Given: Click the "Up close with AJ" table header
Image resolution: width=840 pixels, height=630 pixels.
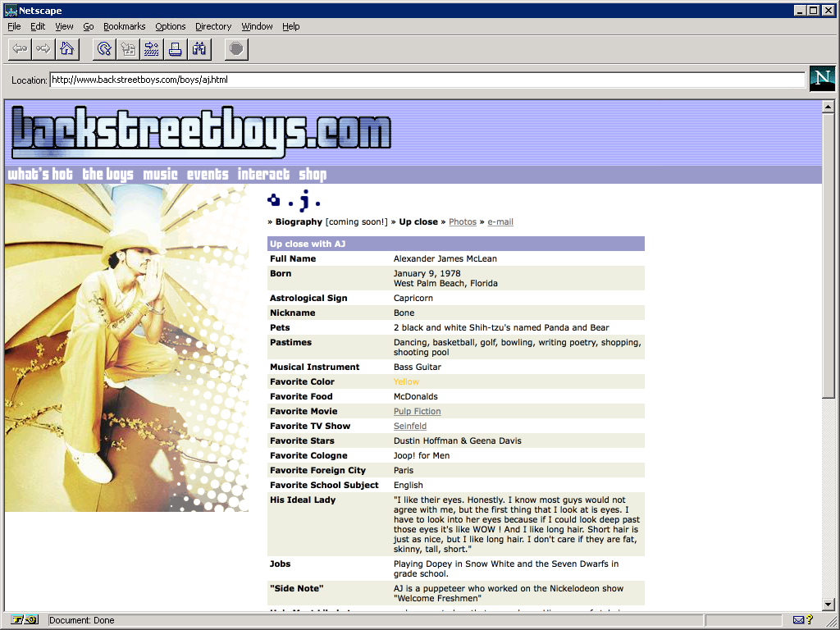Looking at the screenshot, I should tap(456, 244).
